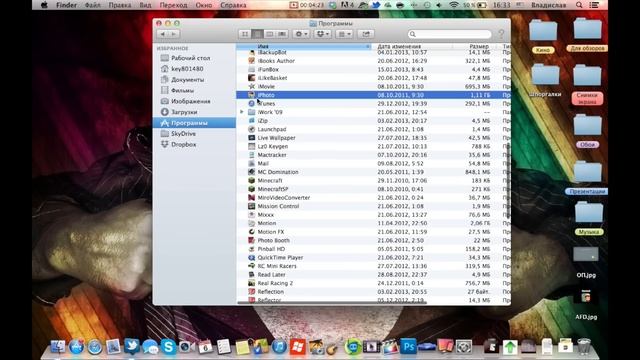Open the Arrange items dropdown
The height and width of the screenshot is (360, 640).
point(344,34)
